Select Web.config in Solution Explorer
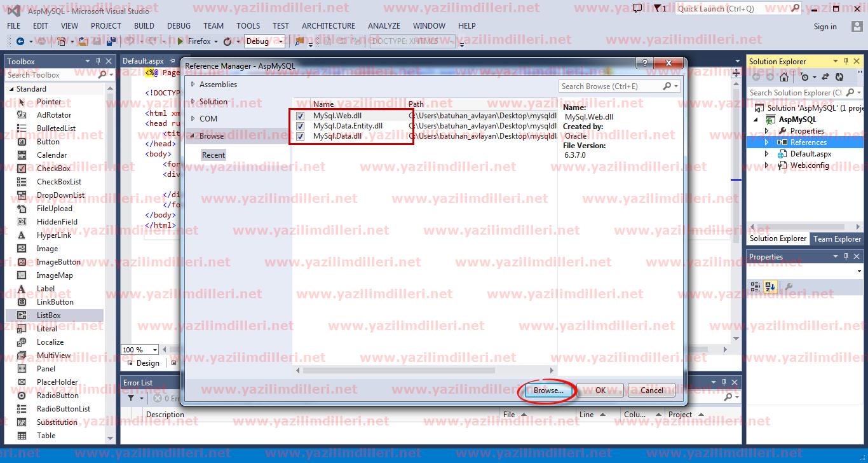Screen dimensions: 868x463 [809, 165]
